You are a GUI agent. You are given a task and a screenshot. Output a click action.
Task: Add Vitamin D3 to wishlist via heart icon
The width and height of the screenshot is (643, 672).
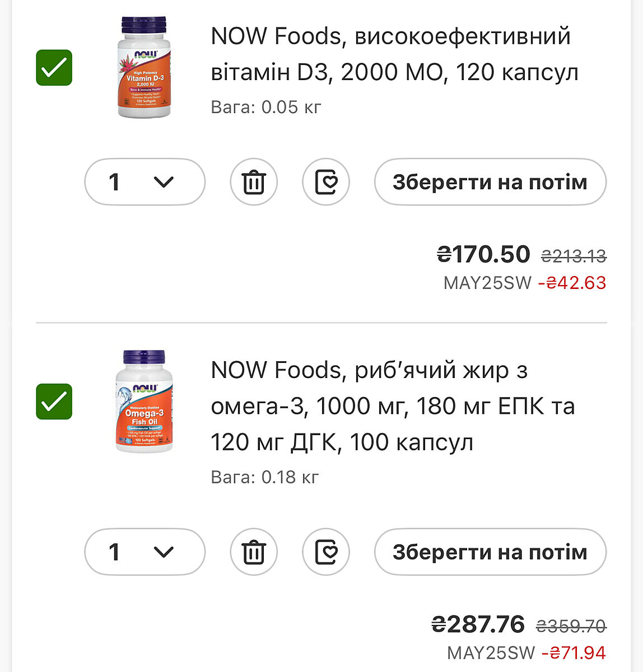tap(326, 182)
